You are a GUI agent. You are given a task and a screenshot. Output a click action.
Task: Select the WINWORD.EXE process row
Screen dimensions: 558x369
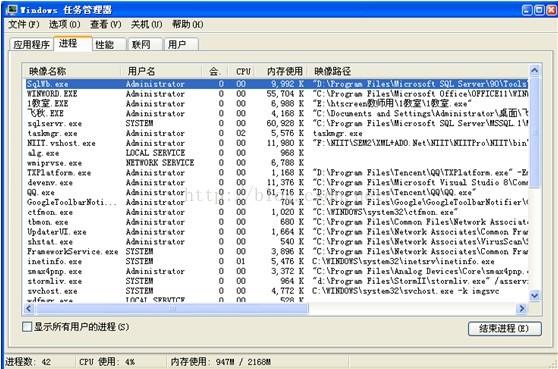tap(277, 94)
